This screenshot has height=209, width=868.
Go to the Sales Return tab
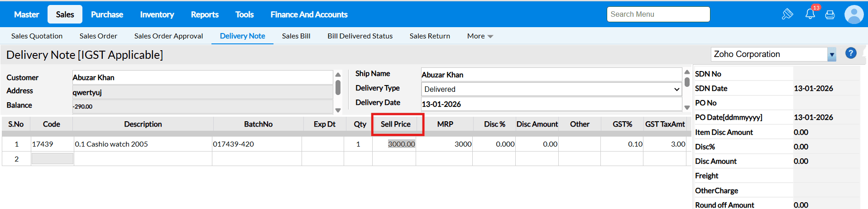pos(429,36)
